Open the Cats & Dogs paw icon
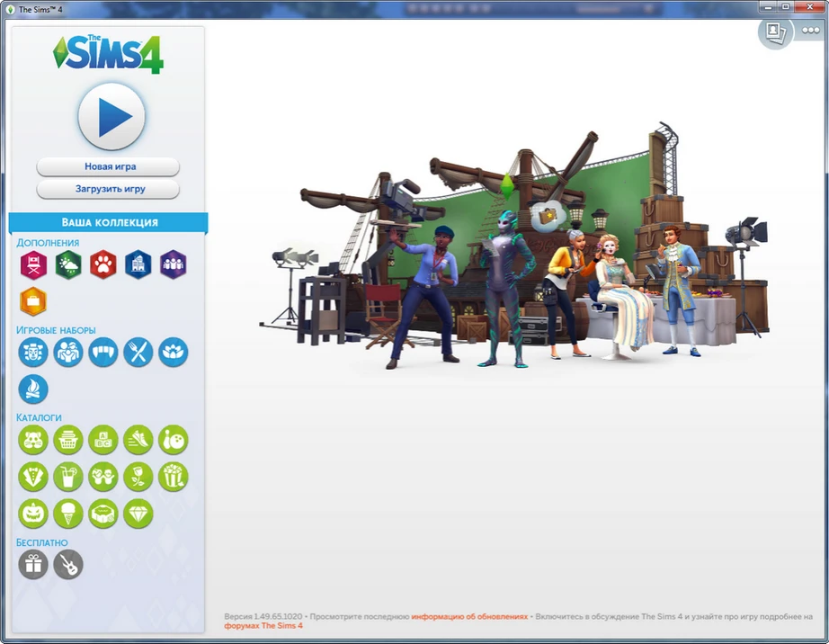Screen dimensions: 829x644 pyautogui.click(x=103, y=265)
